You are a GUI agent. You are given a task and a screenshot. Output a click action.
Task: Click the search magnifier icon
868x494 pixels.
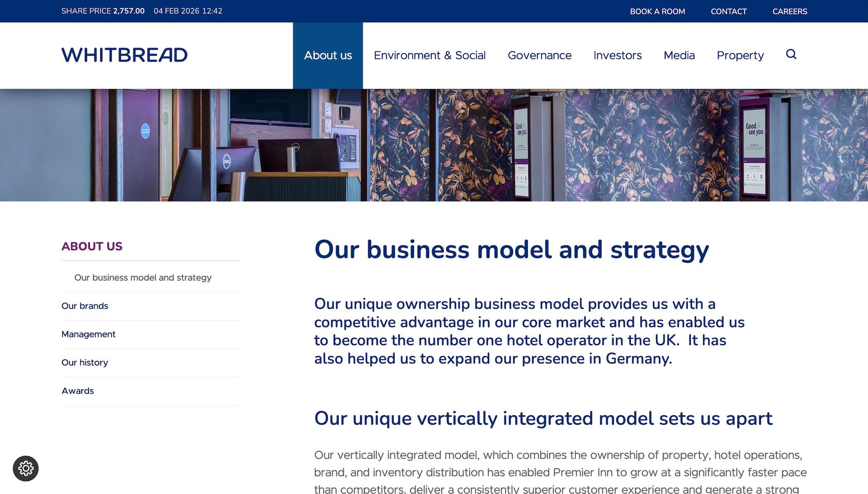click(791, 54)
